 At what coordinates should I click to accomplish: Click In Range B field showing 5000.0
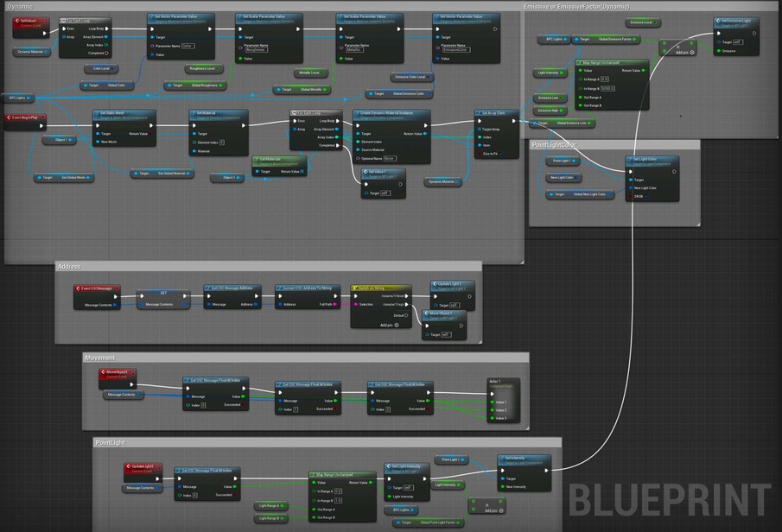(x=608, y=88)
